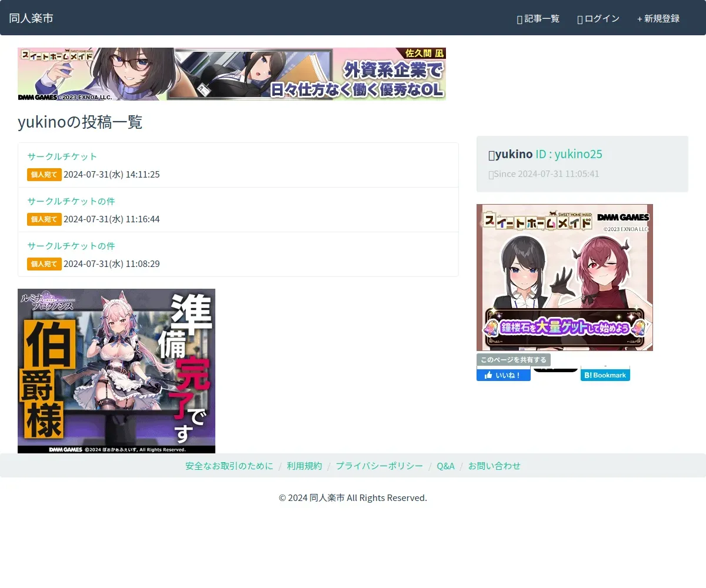The width and height of the screenshot is (706, 588).
Task: Click the Facebook いいね！ button
Action: coord(504,375)
